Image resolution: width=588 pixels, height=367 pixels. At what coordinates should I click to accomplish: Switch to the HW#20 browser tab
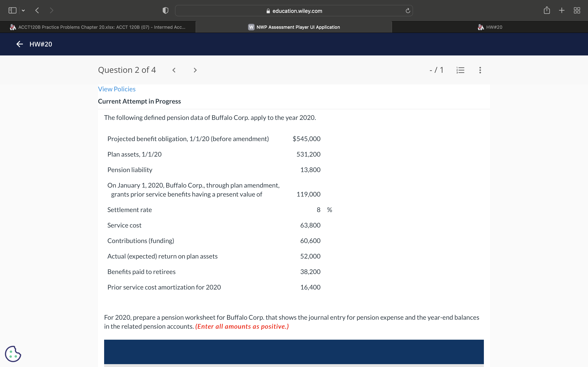click(490, 27)
